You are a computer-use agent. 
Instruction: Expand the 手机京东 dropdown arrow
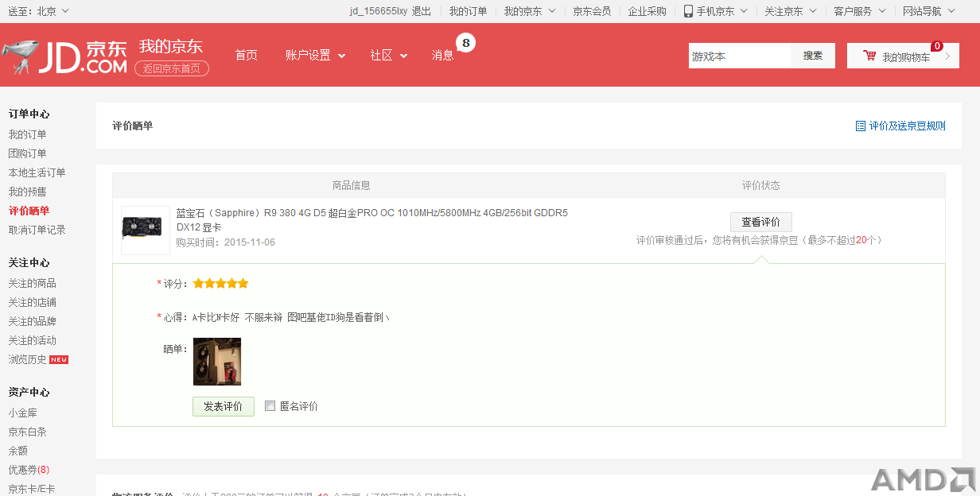[x=744, y=11]
